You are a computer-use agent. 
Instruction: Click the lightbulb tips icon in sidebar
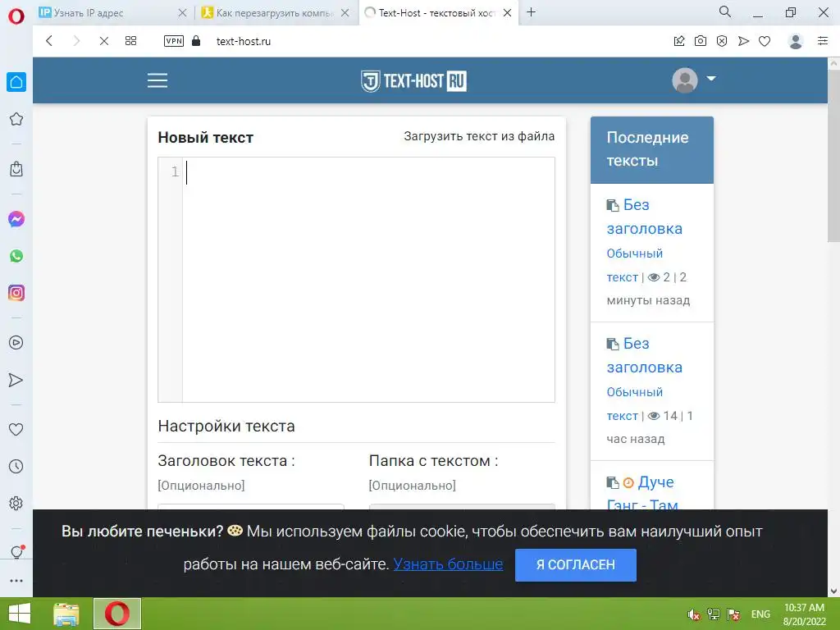click(16, 552)
